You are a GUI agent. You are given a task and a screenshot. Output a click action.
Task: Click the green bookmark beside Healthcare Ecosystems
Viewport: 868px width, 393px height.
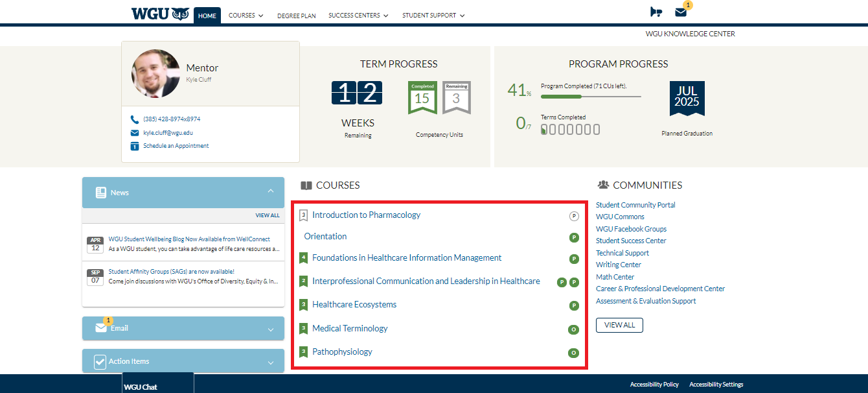pos(304,305)
